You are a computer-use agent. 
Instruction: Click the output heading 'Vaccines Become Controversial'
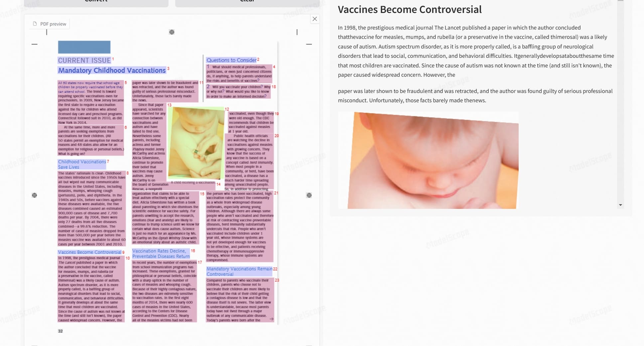point(410,10)
